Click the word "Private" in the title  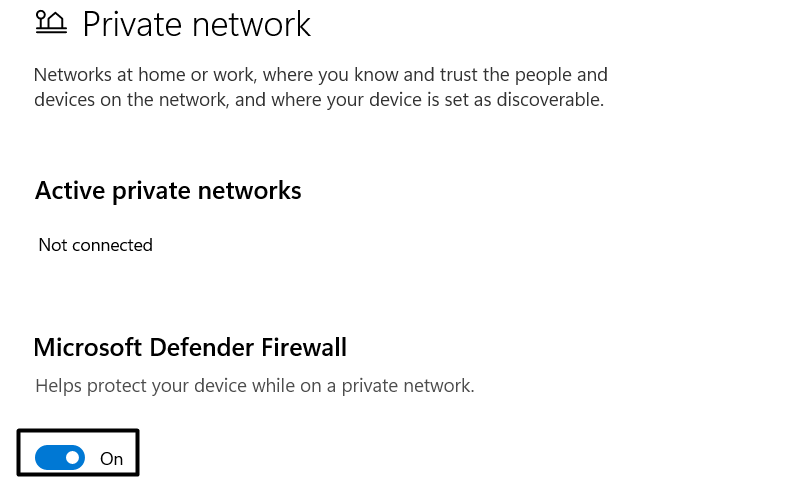click(x=133, y=24)
